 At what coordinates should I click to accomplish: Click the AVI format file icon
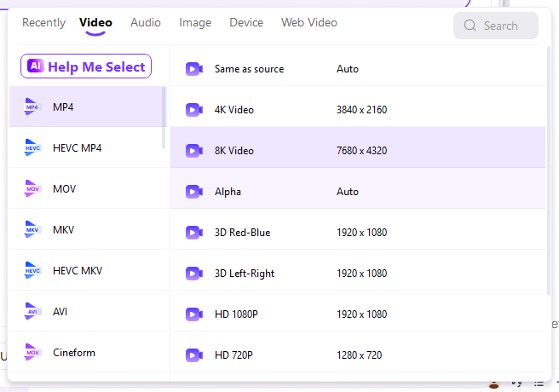click(32, 311)
